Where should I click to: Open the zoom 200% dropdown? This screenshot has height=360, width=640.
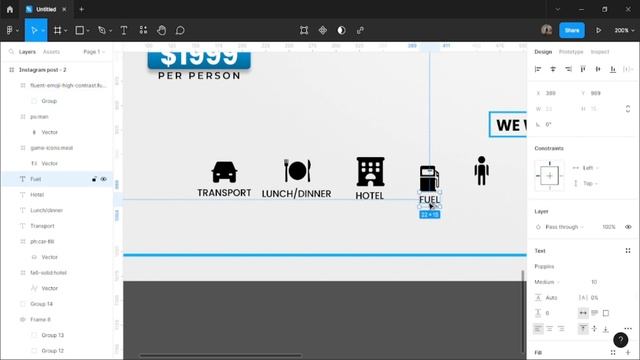click(x=624, y=30)
